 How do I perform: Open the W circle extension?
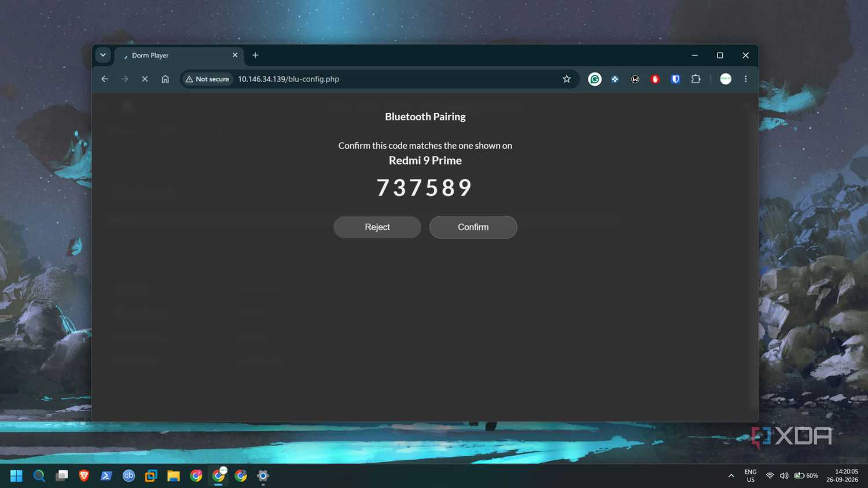tap(635, 79)
